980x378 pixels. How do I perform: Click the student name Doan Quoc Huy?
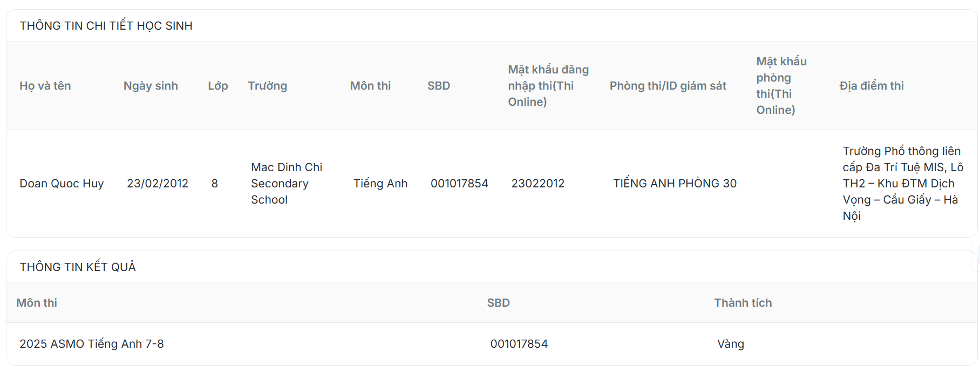pyautogui.click(x=62, y=184)
